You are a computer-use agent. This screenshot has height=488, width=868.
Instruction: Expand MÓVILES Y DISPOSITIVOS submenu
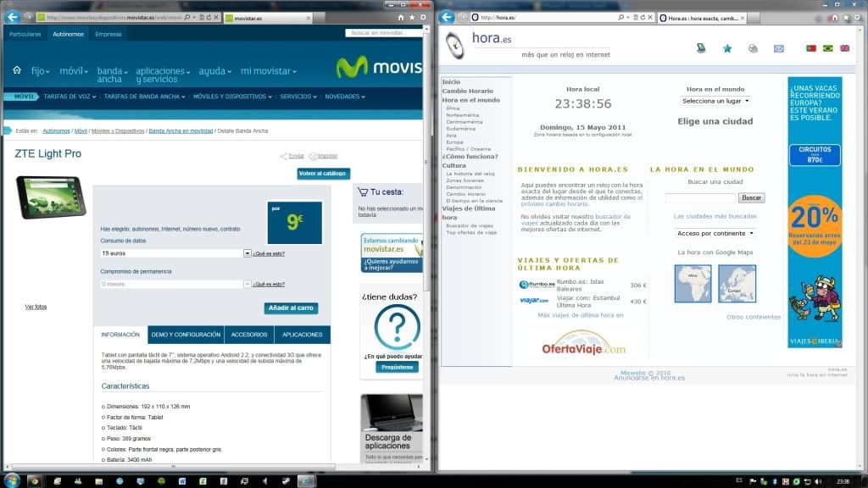click(x=232, y=97)
